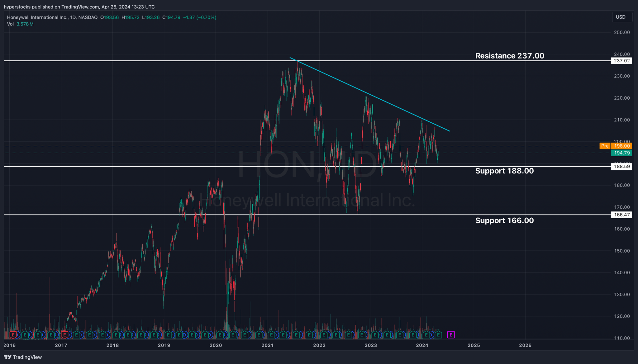Click the green earnings marker beside the purple one
638x364 pixels.
[438, 335]
